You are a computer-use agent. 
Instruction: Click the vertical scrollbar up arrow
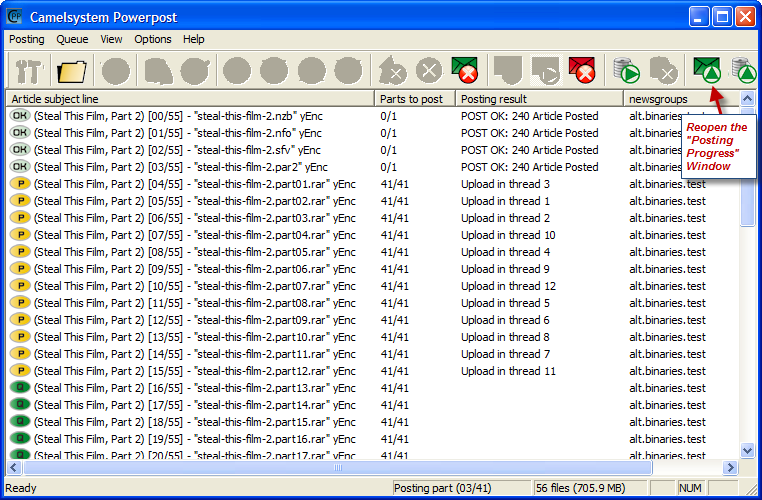click(747, 99)
